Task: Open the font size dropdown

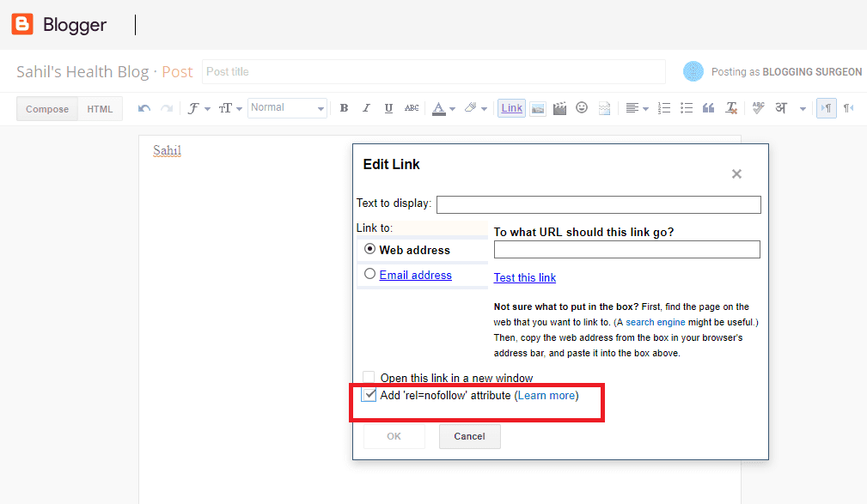Action: pos(230,108)
